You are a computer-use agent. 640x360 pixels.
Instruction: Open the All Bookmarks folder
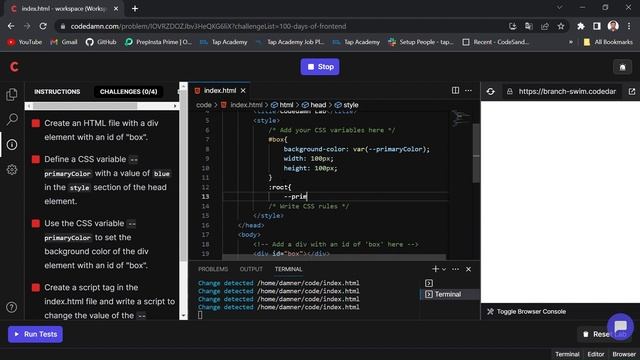coord(608,42)
